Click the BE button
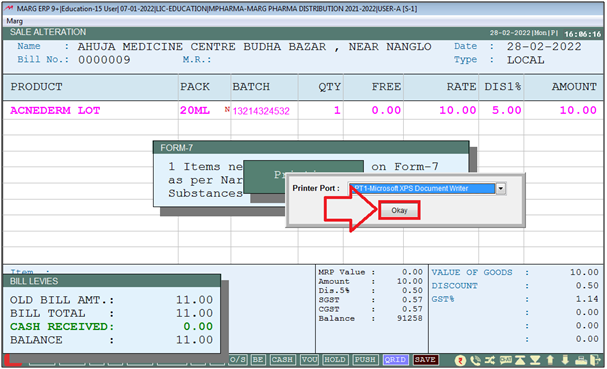Viewport: 607px width, 369px height. pyautogui.click(x=258, y=360)
